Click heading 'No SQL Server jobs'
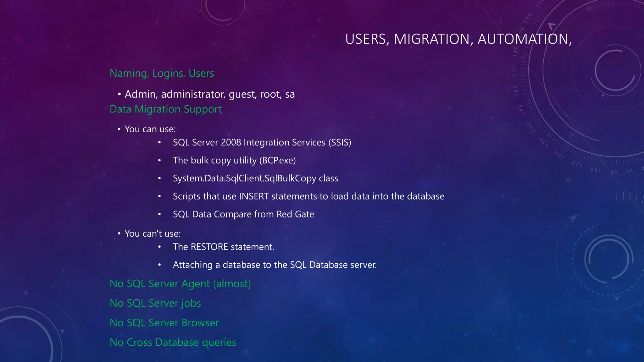Viewport: 644px width, 362px height. [x=155, y=304]
